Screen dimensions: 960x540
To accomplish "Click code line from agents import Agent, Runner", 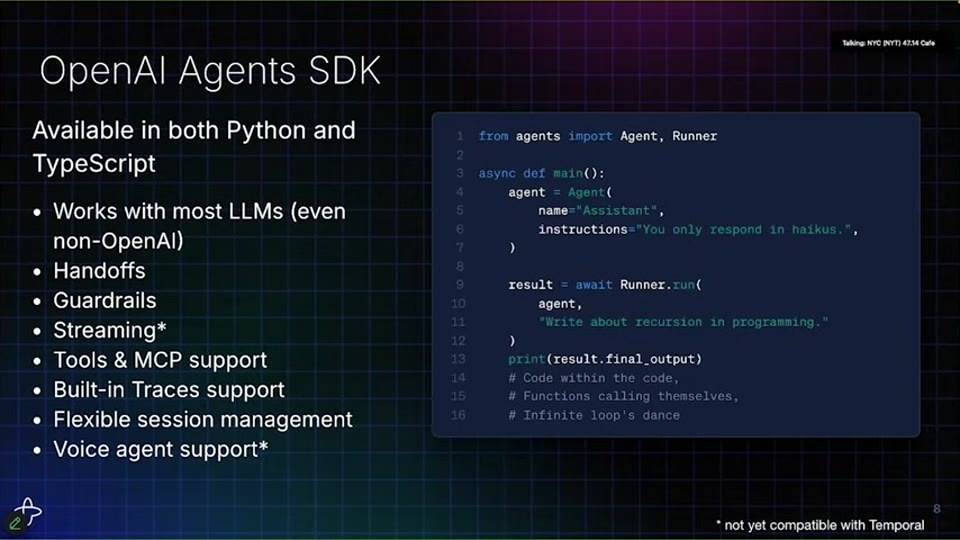I will 598,136.
